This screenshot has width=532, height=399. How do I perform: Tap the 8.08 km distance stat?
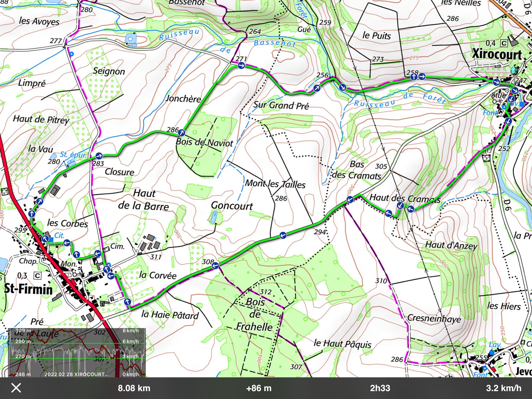click(134, 388)
